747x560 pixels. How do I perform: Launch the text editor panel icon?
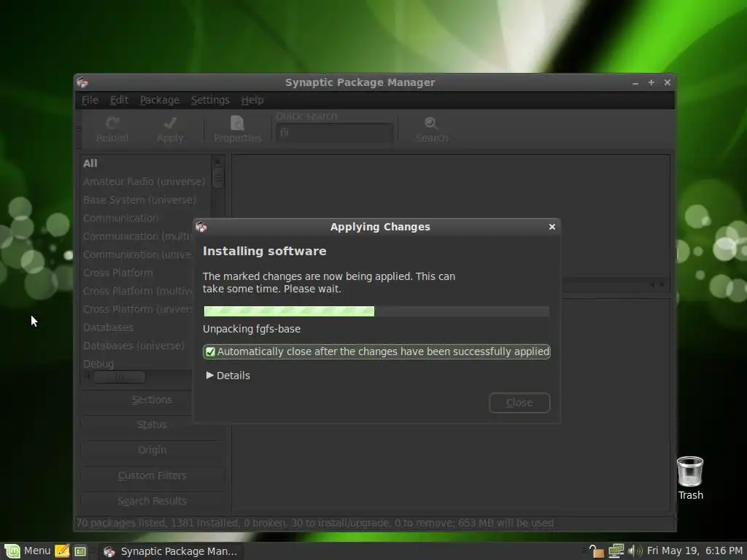pyautogui.click(x=62, y=551)
